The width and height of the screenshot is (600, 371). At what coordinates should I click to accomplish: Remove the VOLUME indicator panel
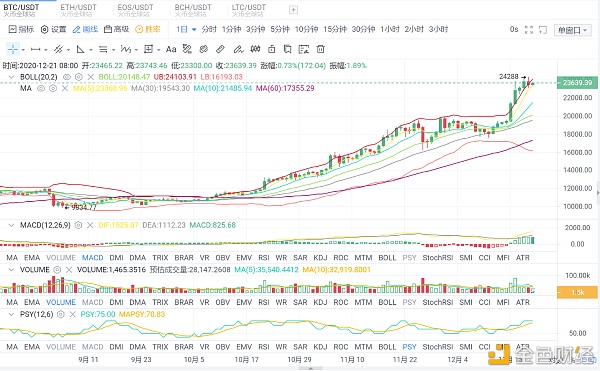[69, 270]
